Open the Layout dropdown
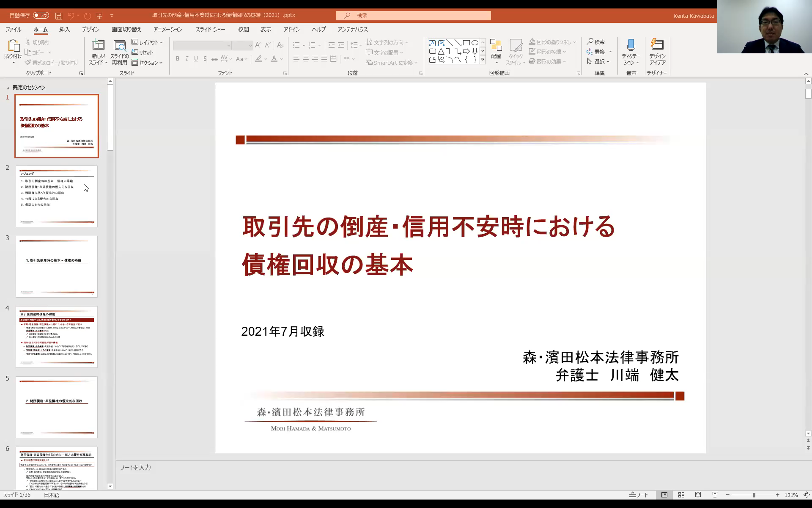The height and width of the screenshot is (508, 812). pos(147,42)
